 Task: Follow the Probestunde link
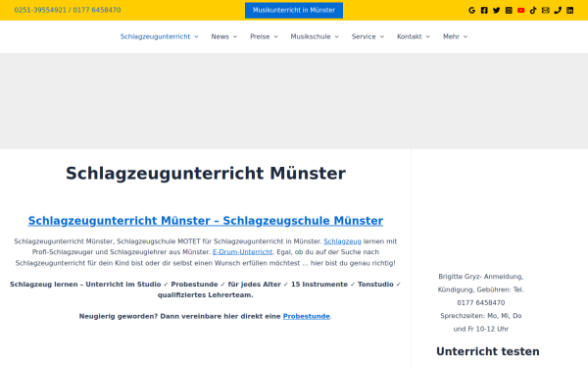point(307,317)
